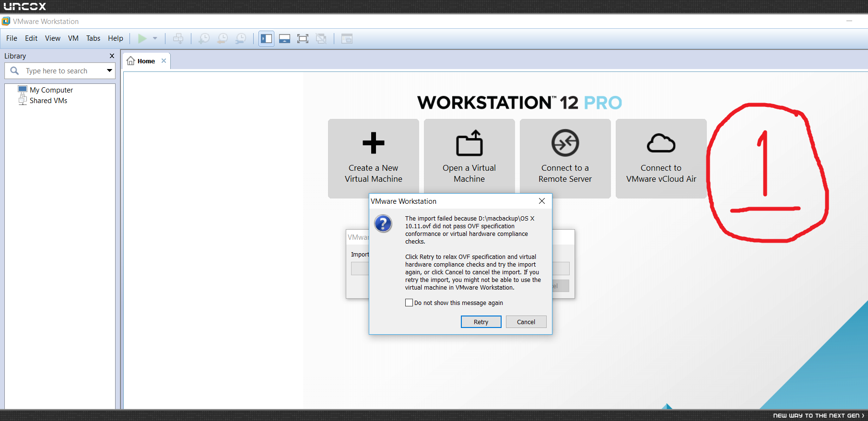The width and height of the screenshot is (868, 421).
Task: Click the VMware Workstation title bar app icon
Action: (6, 21)
